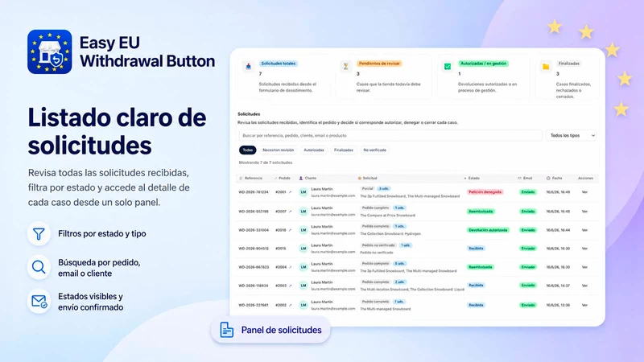Click the Solicitudes totales label
The width and height of the screenshot is (644, 362).
(278, 64)
